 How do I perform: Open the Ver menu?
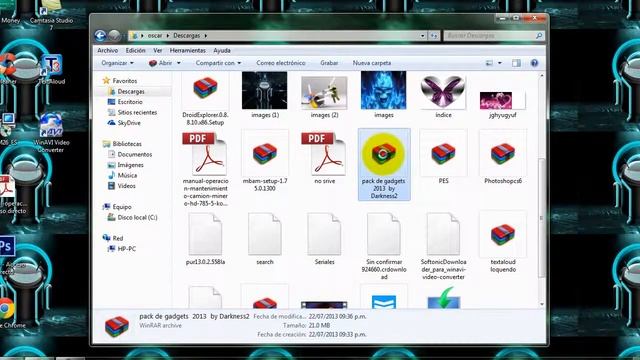click(x=158, y=51)
